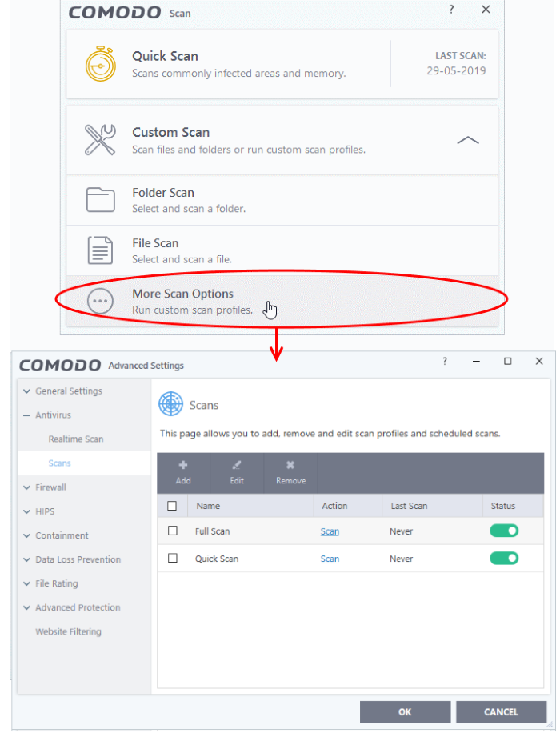
Task: Click the Add plus icon
Action: point(183,465)
